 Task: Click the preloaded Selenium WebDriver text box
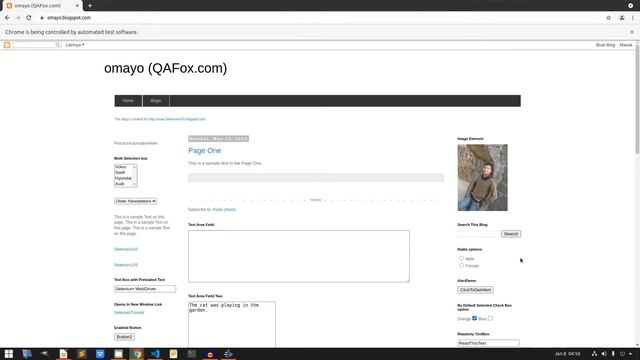[145, 289]
